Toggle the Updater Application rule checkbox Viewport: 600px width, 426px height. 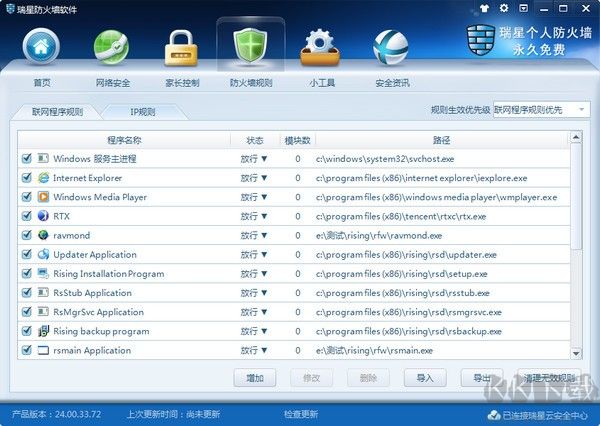[x=26, y=254]
